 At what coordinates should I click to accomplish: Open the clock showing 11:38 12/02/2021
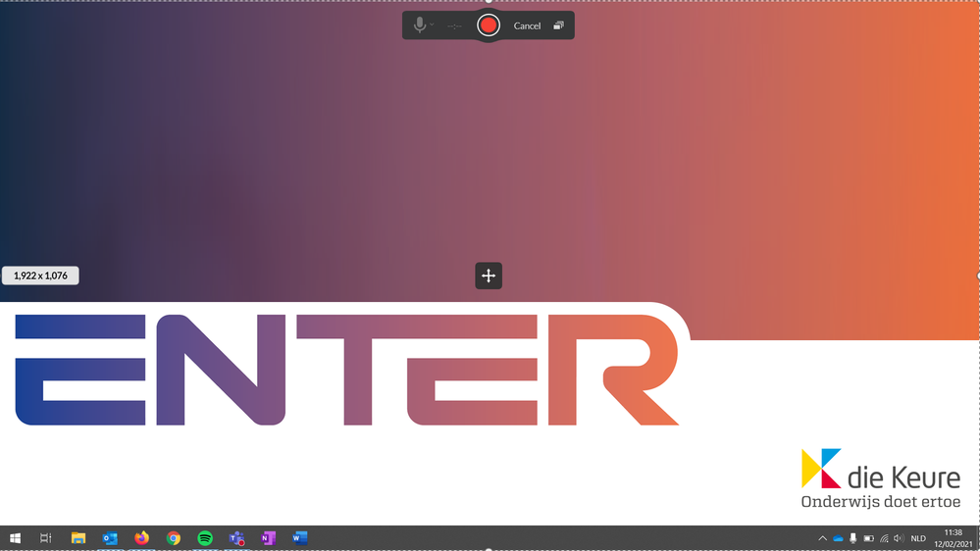954,538
